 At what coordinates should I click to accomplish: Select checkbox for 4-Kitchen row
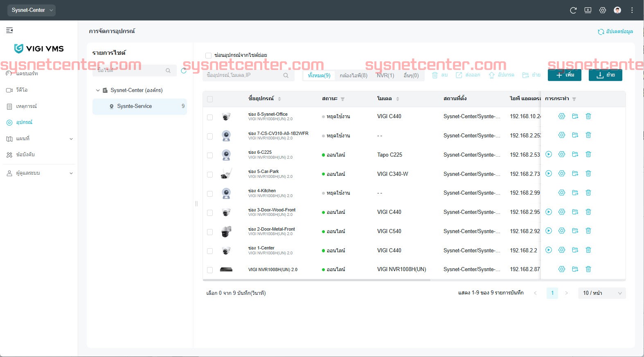[x=210, y=194]
